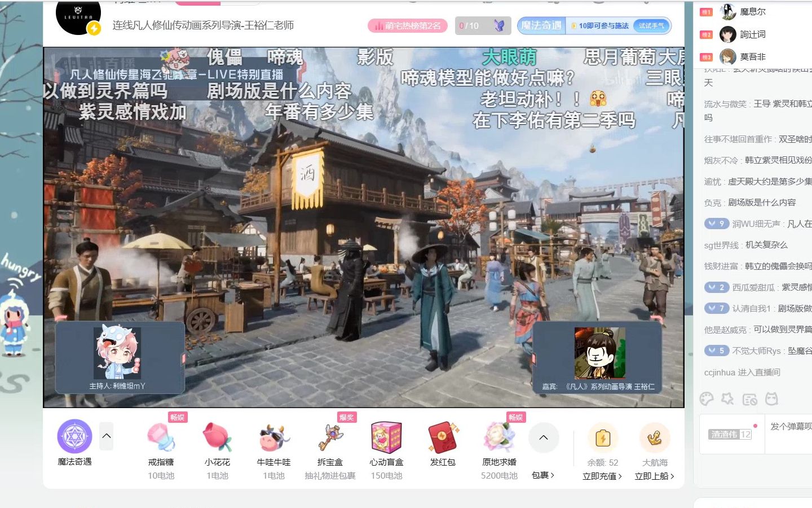This screenshot has width=812, height=508.
Task: Select the 心动盲盒 blind box gift
Action: (386, 437)
